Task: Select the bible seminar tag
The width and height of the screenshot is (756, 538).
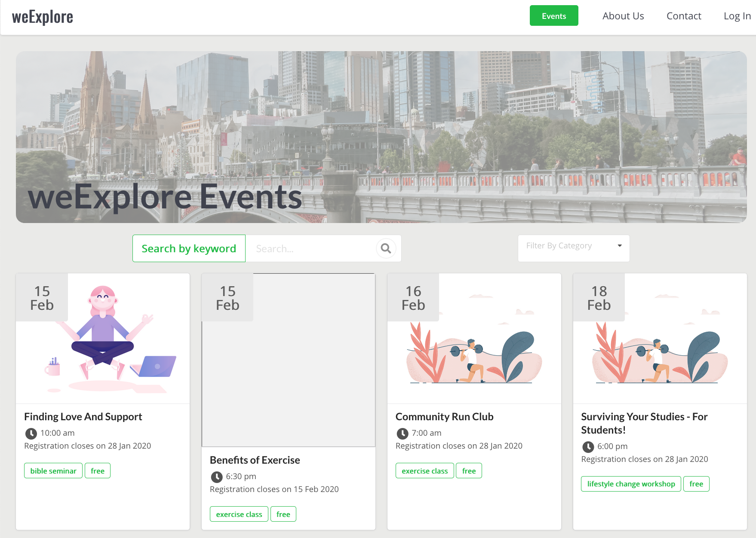Action: pyautogui.click(x=53, y=471)
